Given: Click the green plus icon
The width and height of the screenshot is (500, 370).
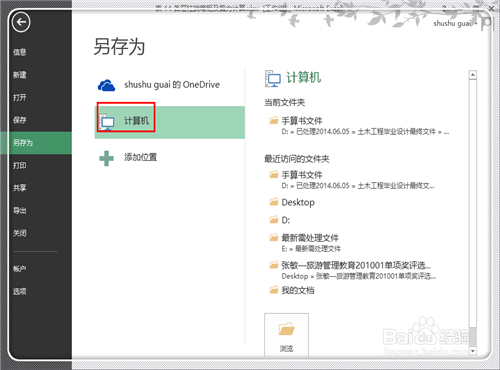Looking at the screenshot, I should point(106,158).
